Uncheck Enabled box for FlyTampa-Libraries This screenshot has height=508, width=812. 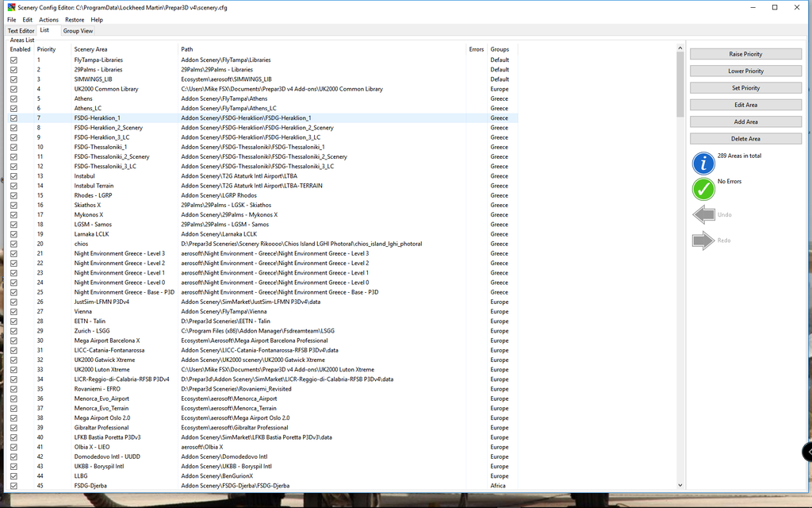click(x=14, y=60)
